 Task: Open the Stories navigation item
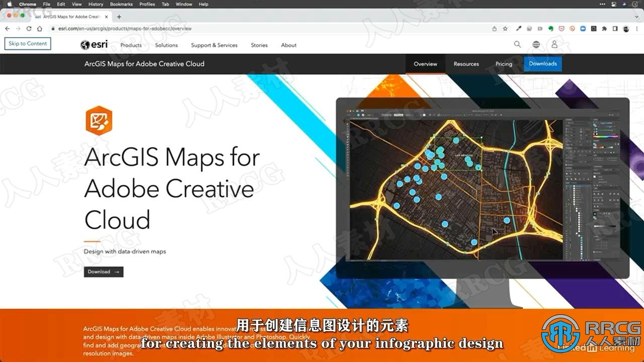(x=259, y=45)
